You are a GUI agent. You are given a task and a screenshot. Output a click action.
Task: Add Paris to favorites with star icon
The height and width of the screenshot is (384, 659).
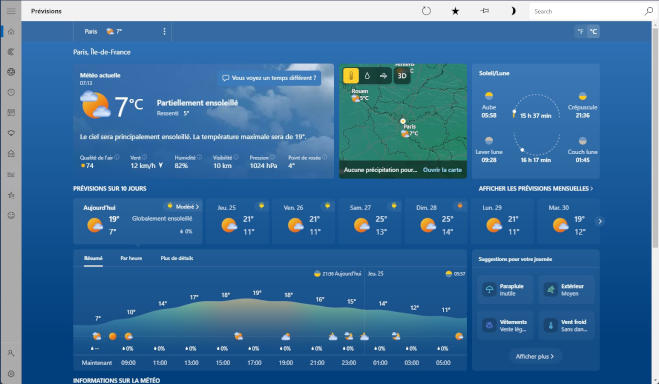[455, 11]
